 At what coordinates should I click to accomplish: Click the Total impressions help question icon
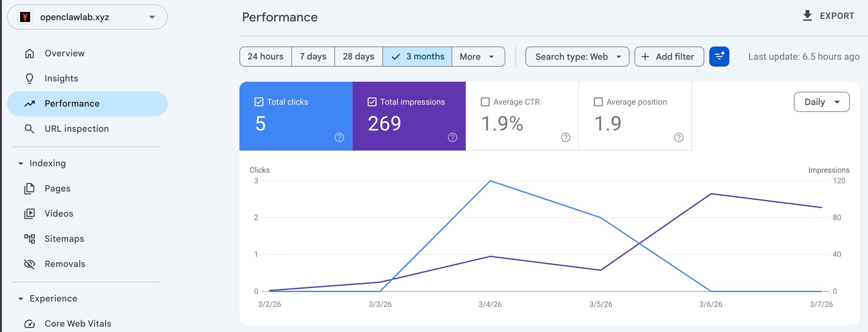pos(452,137)
